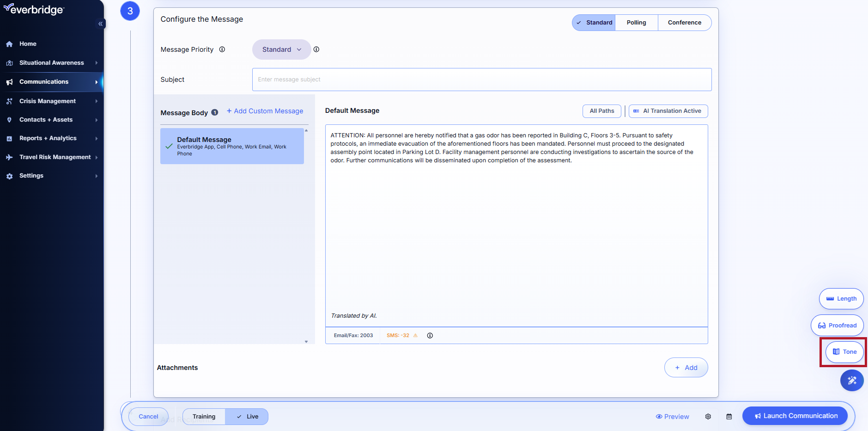Collapse the sidebar with the double-chevron icon
This screenshot has height=431, width=868.
pos(100,24)
